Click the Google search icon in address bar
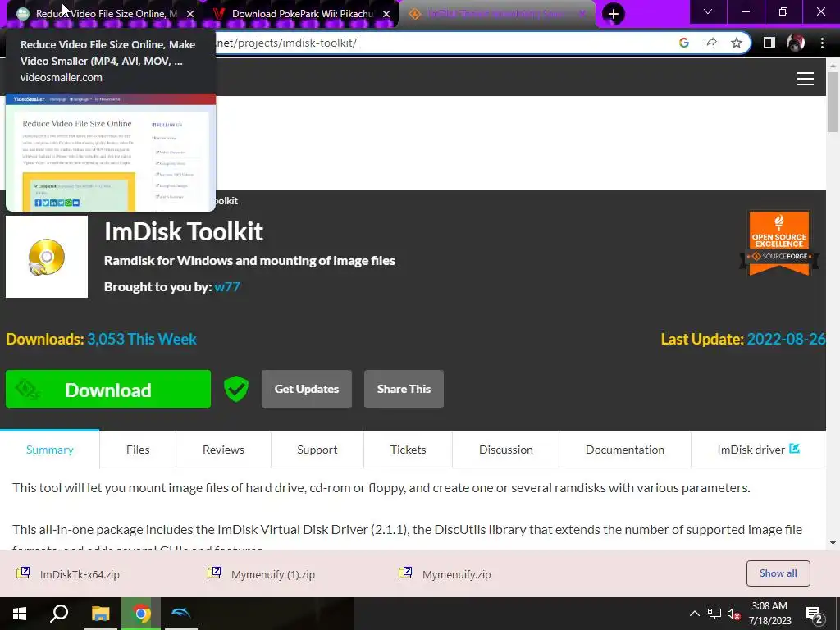840x630 pixels. [683, 43]
